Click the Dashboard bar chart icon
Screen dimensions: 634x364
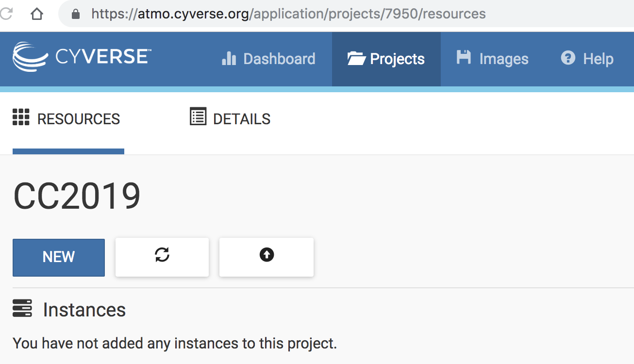pyautogui.click(x=229, y=59)
